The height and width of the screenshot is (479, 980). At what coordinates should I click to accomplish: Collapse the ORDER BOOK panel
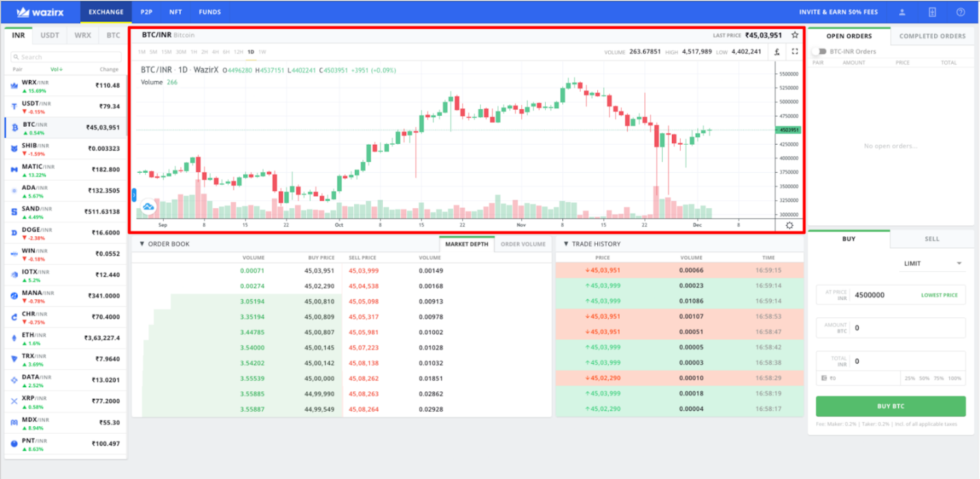pos(142,244)
